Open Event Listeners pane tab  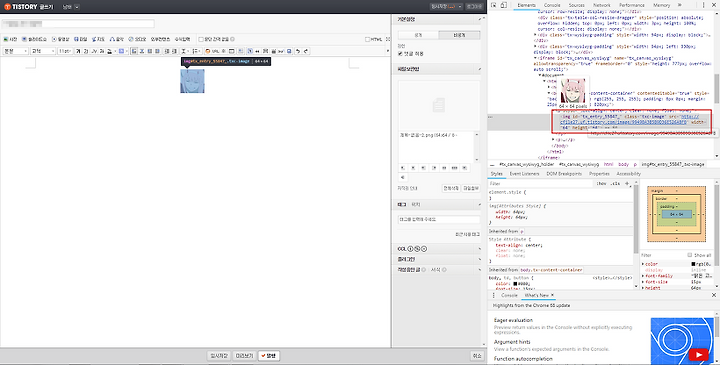coord(524,174)
